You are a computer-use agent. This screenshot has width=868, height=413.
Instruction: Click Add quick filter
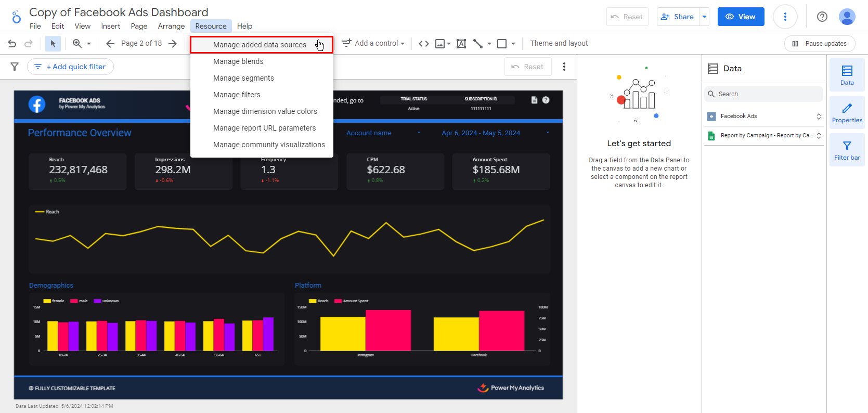point(71,67)
